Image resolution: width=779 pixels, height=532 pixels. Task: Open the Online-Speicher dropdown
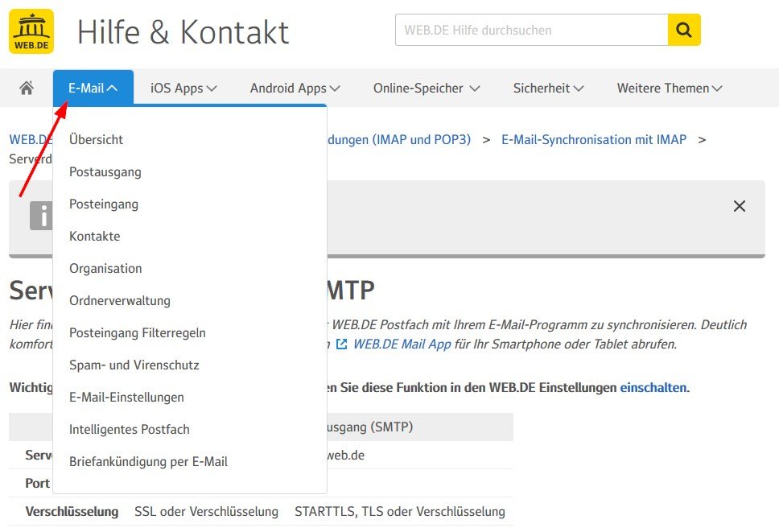pos(427,88)
